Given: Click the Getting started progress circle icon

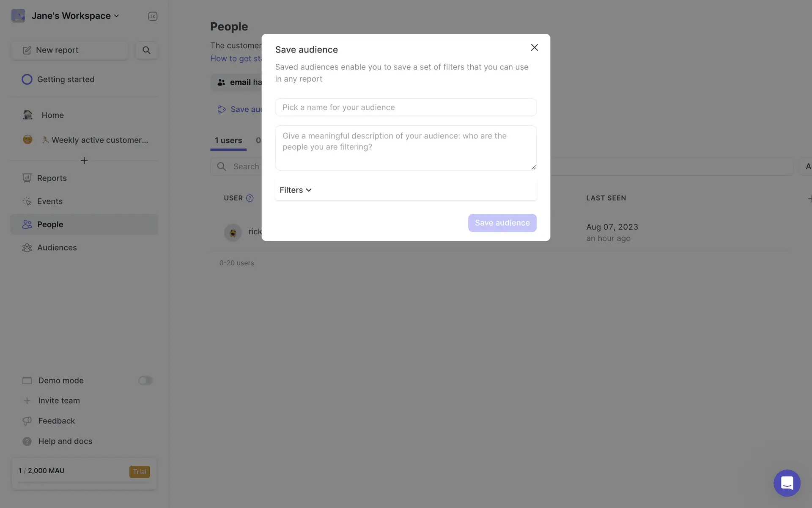Looking at the screenshot, I should pos(27,80).
